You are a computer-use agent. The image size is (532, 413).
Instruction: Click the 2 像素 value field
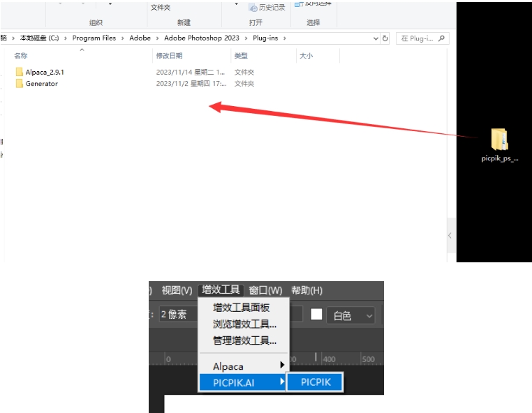(178, 315)
